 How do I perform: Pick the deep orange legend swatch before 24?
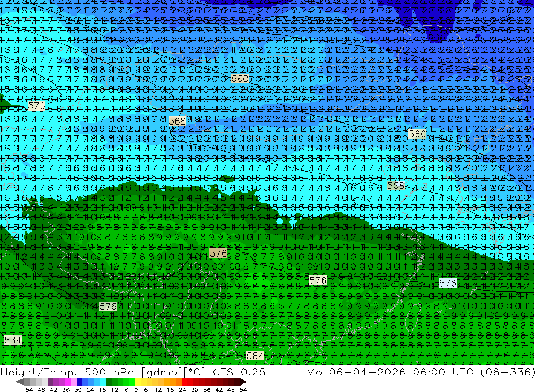(179, 381)
